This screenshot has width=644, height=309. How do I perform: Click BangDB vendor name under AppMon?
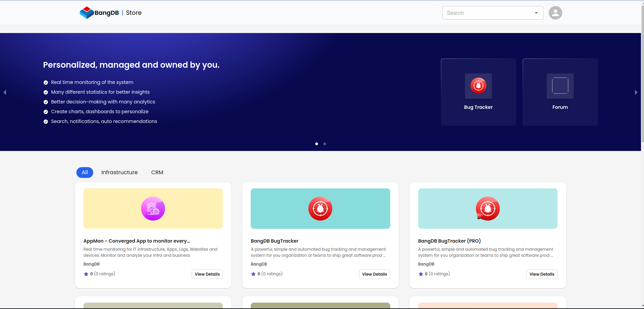coord(92,264)
